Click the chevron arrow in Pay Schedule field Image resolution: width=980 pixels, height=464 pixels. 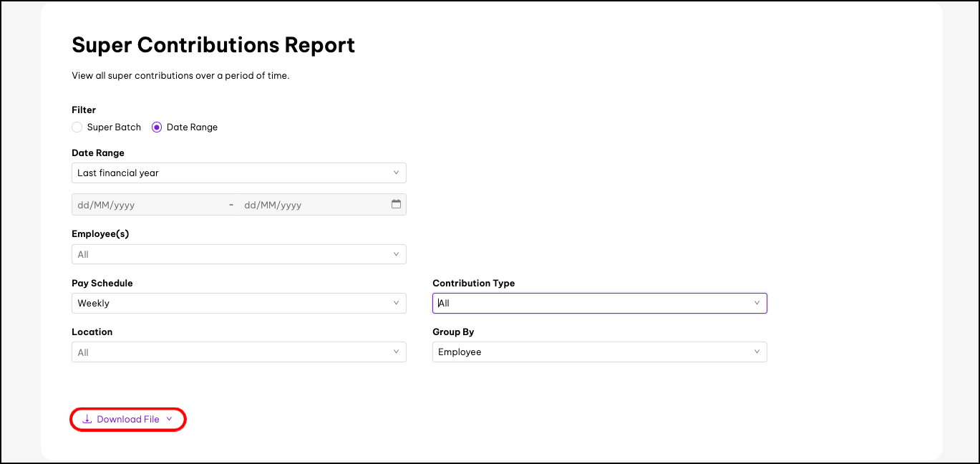pyautogui.click(x=396, y=303)
